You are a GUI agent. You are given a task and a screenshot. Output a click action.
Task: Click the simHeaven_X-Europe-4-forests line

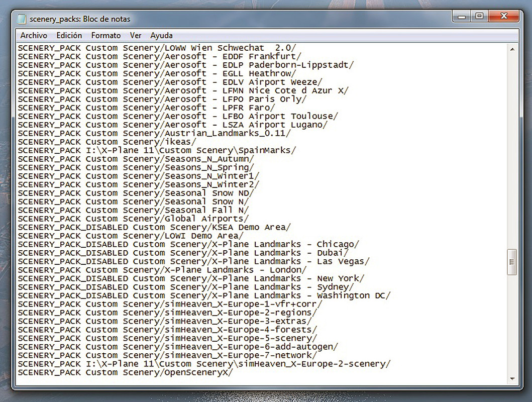click(x=168, y=330)
